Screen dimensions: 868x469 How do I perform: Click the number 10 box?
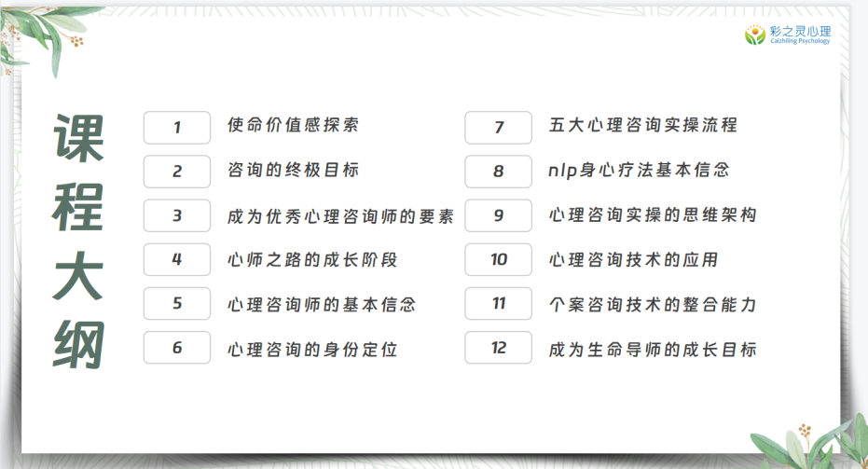pos(498,259)
